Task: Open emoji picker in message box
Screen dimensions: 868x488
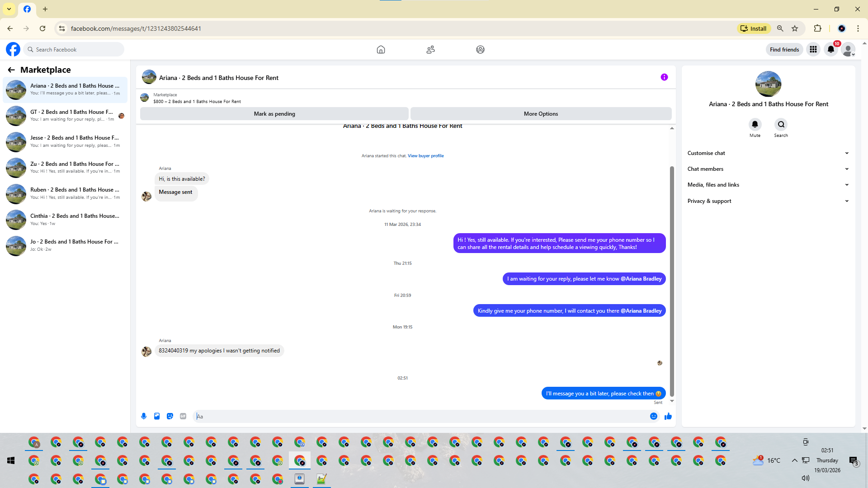Action: coord(654,416)
